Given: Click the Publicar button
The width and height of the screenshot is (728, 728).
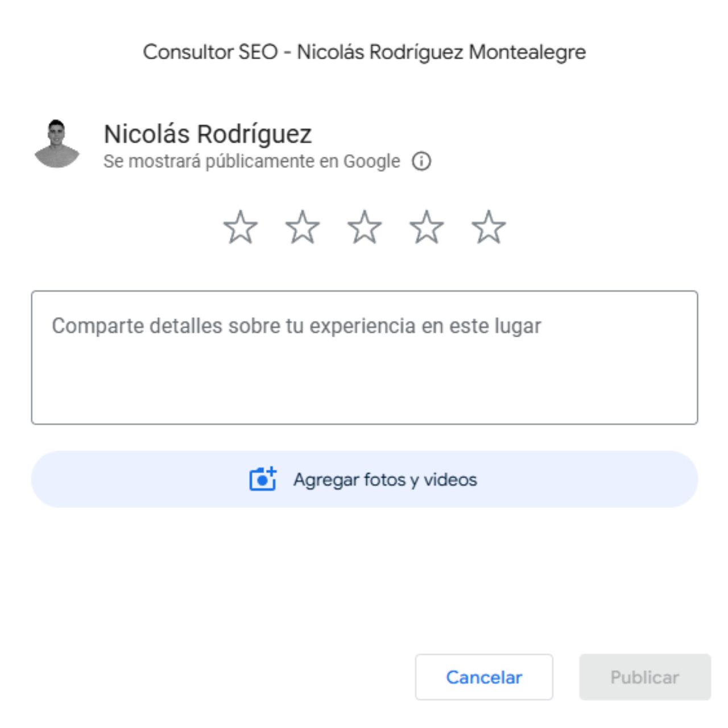Looking at the screenshot, I should coord(645,677).
